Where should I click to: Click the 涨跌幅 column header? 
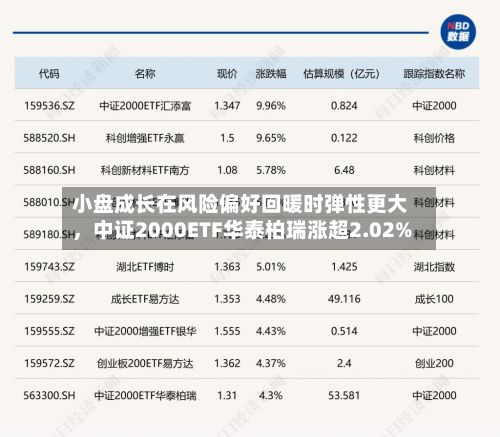[271, 73]
